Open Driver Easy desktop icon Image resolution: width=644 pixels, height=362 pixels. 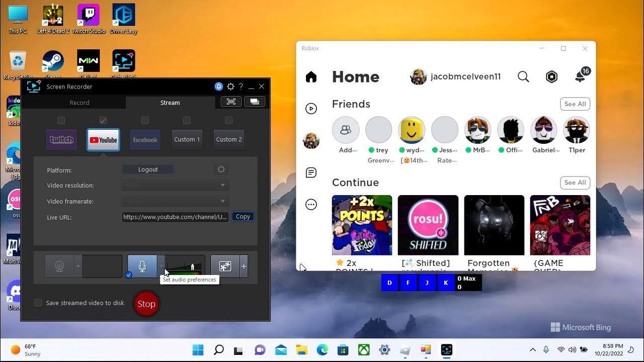pyautogui.click(x=124, y=19)
